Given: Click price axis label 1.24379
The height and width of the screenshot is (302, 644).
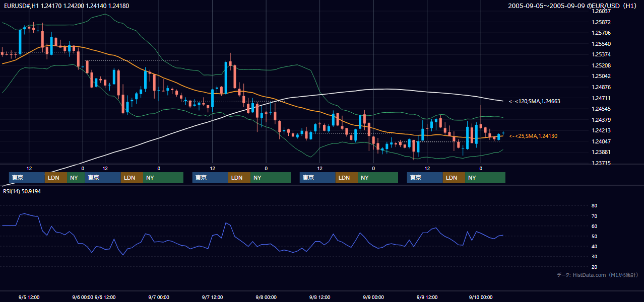Looking at the screenshot, I should (x=601, y=120).
